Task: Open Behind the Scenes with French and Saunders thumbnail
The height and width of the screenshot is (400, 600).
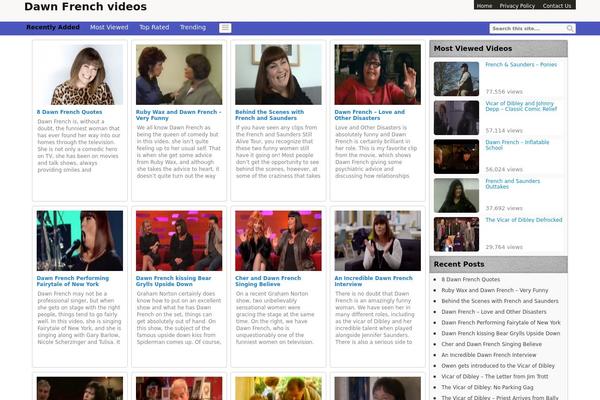Action: point(278,75)
